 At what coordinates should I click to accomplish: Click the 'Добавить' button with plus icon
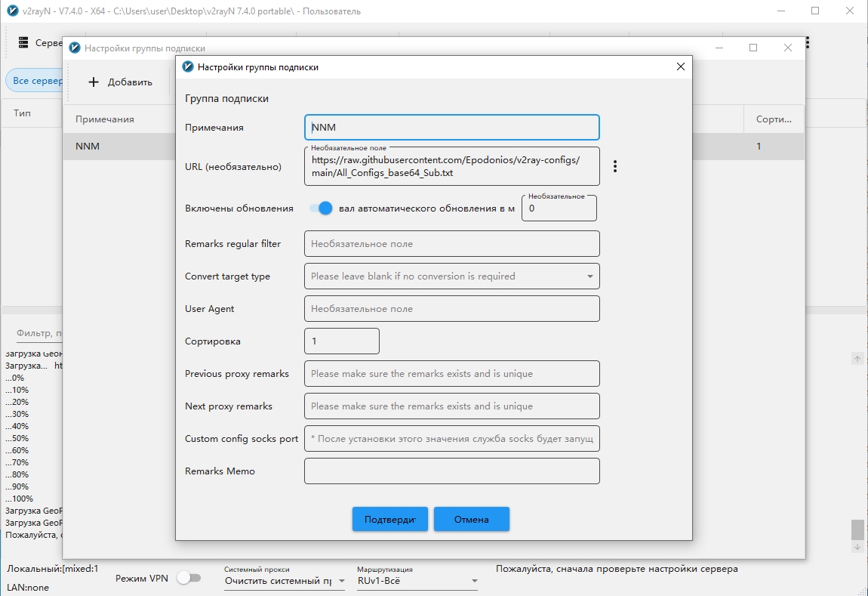coord(120,82)
